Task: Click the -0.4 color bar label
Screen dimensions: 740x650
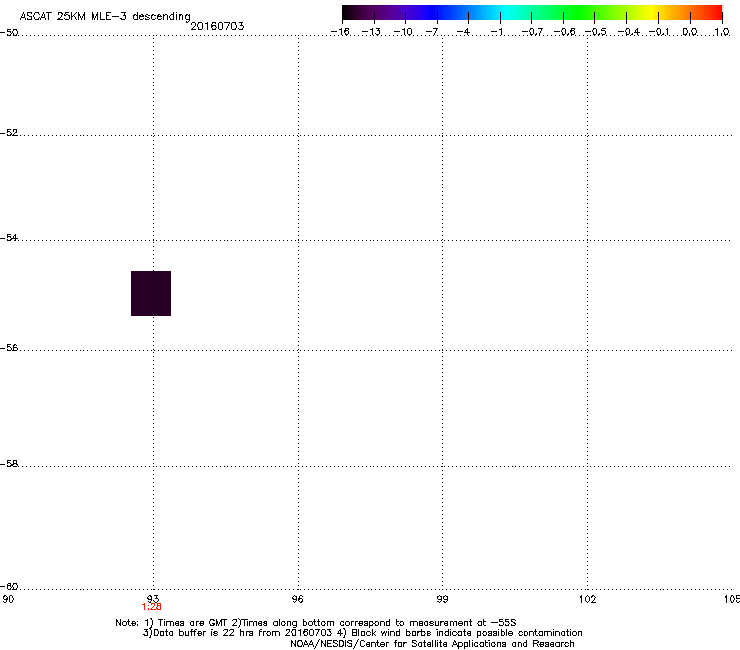Action: (629, 32)
